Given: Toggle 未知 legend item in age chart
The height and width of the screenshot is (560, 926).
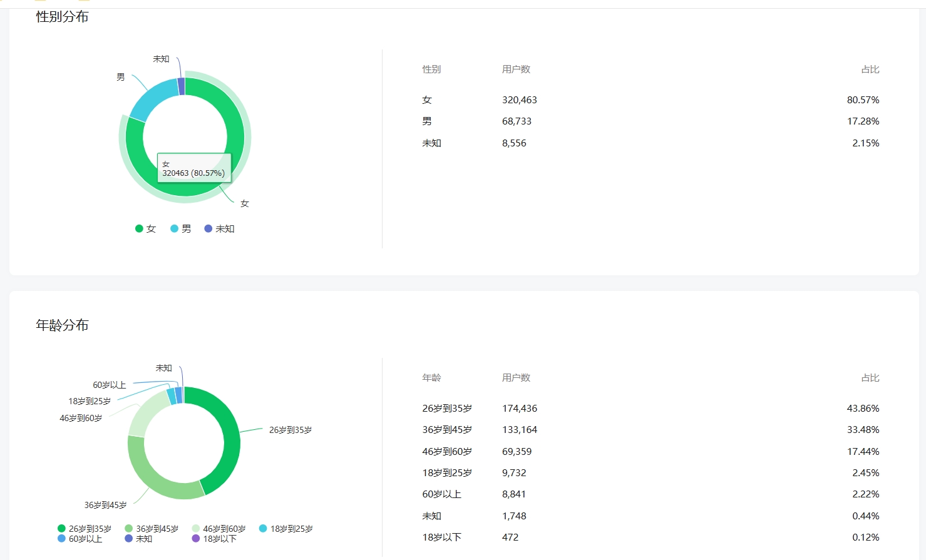Looking at the screenshot, I should pos(138,539).
